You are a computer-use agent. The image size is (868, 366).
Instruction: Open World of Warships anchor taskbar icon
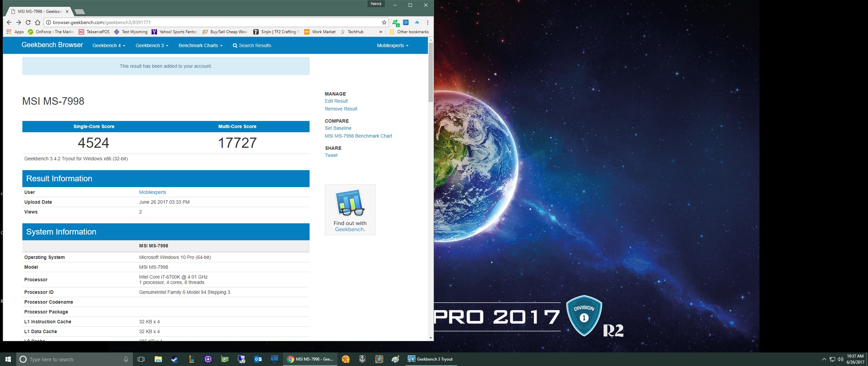(362, 359)
